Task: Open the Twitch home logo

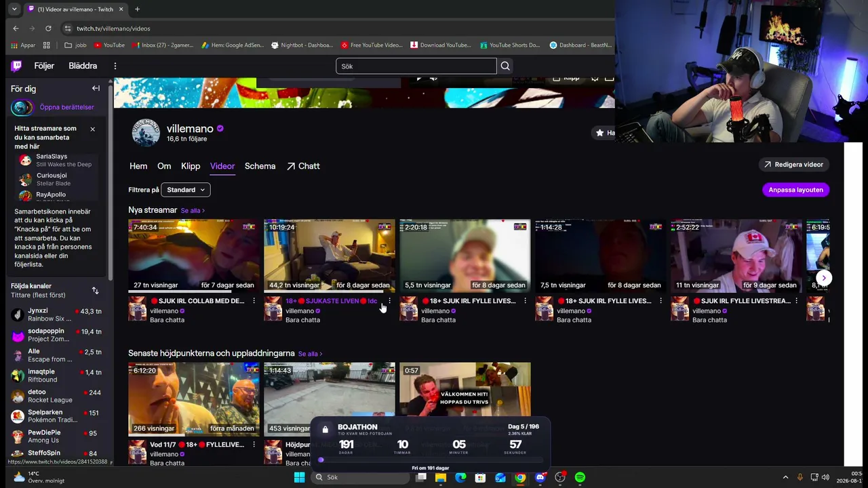Action: [16, 66]
